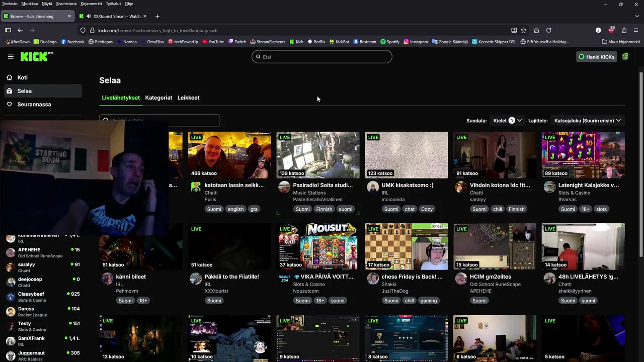Click Pehmovm channel avatar
Image resolution: width=644 pixels, height=362 pixels.
(107, 279)
